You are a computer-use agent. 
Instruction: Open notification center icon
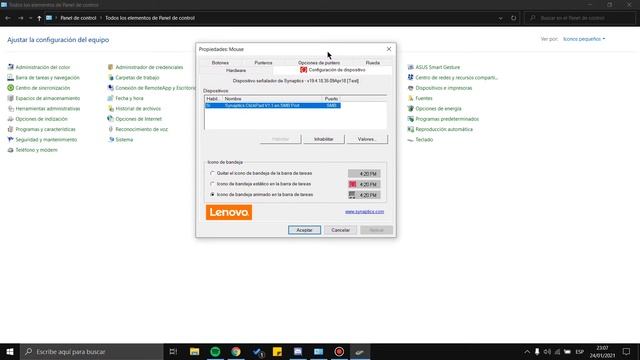click(627, 351)
